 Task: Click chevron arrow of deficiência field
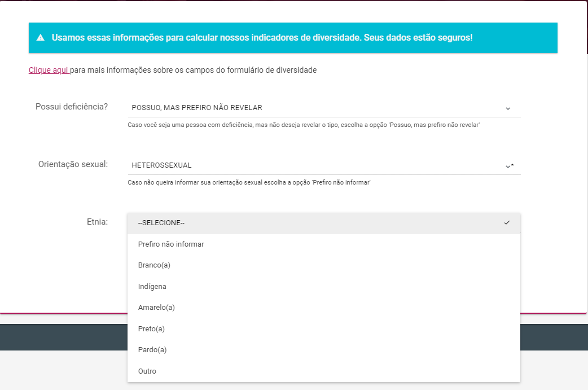click(508, 108)
